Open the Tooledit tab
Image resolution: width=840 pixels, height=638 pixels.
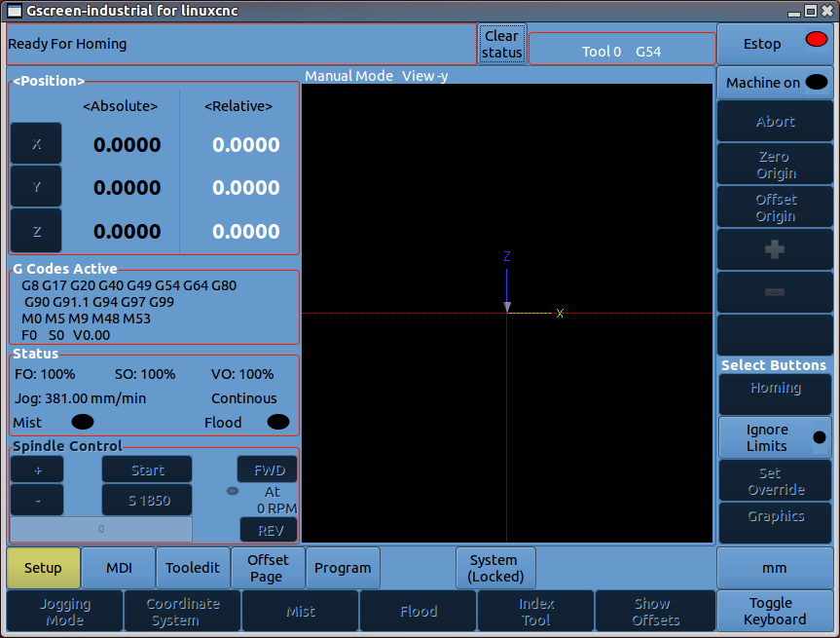pyautogui.click(x=193, y=568)
